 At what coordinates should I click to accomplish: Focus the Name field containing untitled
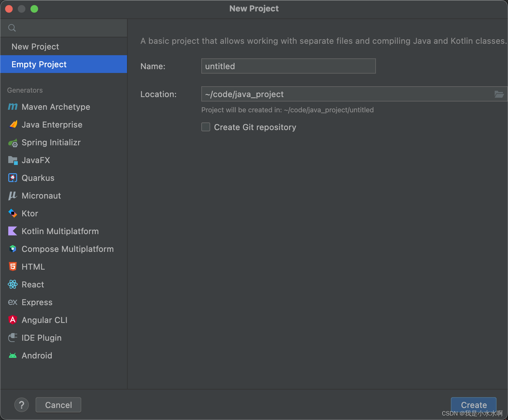[x=288, y=66]
